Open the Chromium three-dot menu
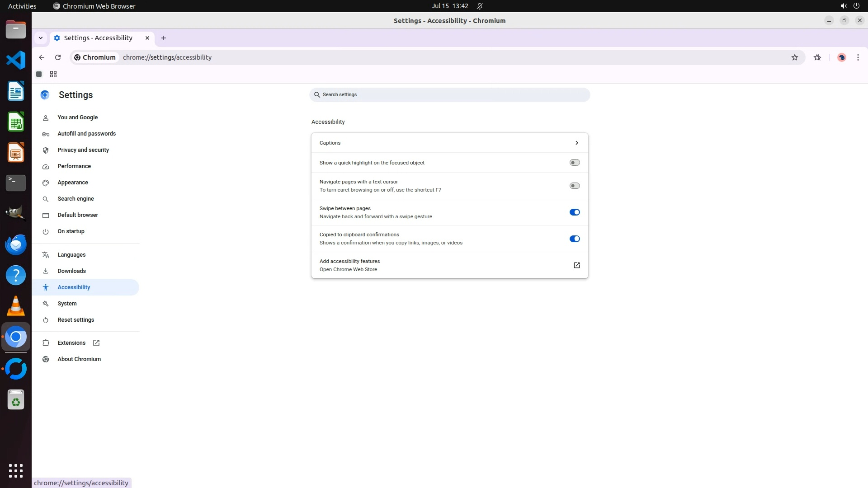The image size is (868, 488). (858, 57)
